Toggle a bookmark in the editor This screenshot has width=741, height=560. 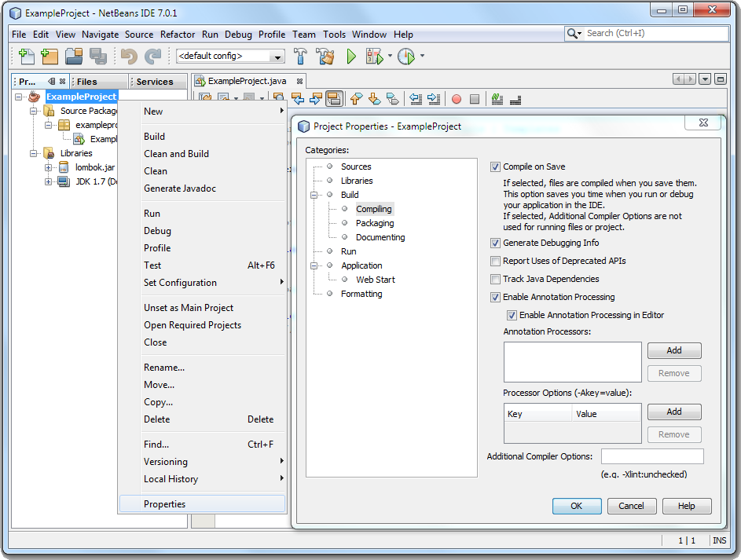click(393, 99)
